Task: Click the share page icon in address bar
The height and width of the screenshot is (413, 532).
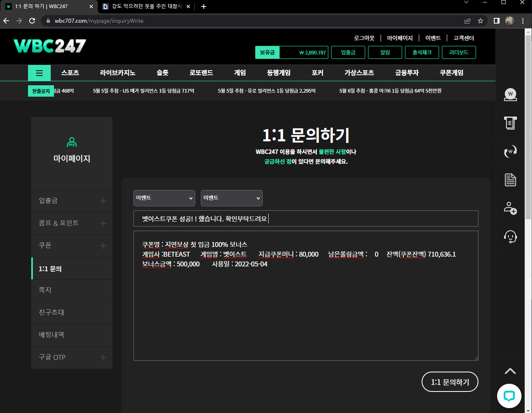Action: click(x=467, y=21)
